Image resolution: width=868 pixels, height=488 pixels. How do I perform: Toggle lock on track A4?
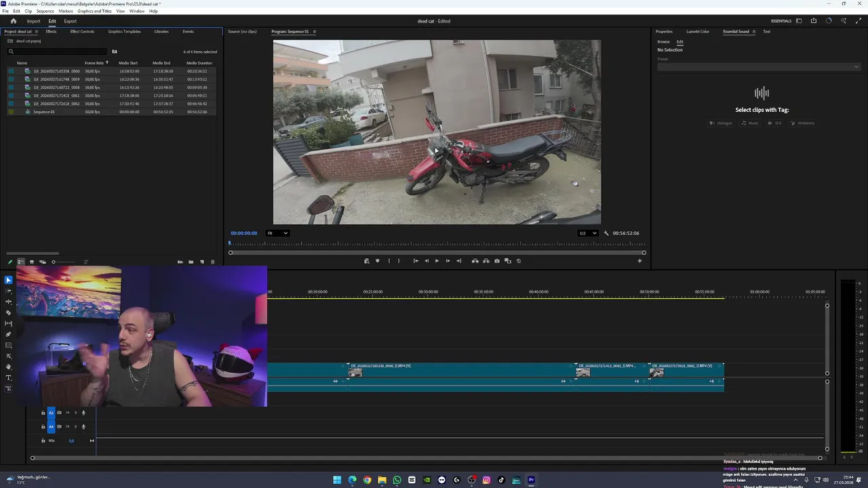[x=43, y=426]
